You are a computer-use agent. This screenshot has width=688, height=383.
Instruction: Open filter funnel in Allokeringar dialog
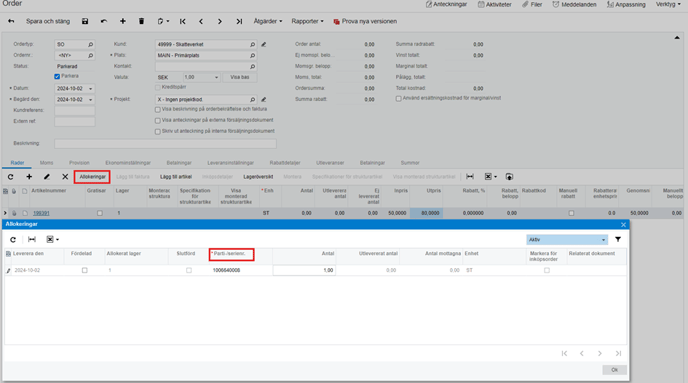point(618,240)
